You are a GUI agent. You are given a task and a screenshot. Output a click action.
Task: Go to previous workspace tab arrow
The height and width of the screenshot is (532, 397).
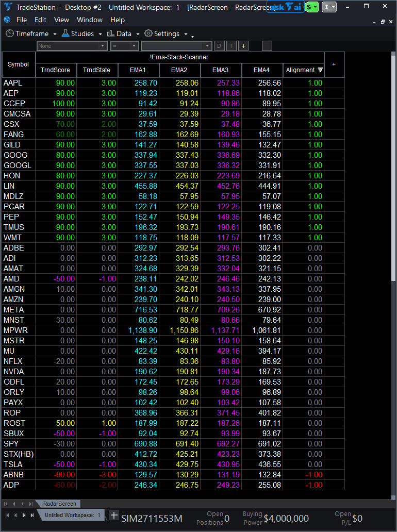point(15,515)
